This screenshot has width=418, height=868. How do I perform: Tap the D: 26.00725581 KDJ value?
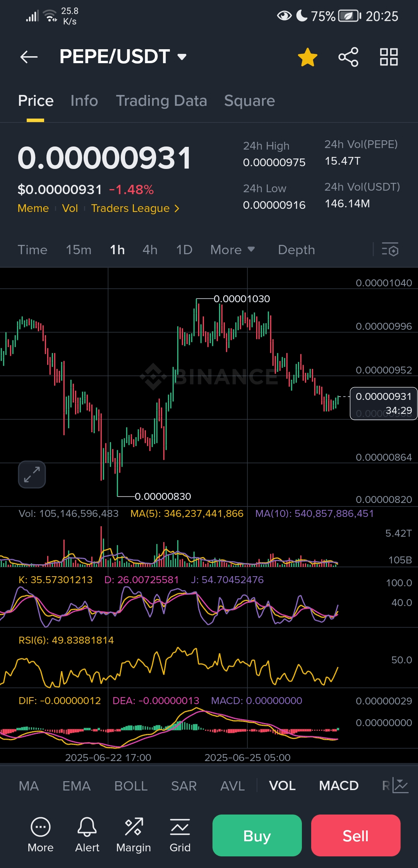[x=141, y=580]
